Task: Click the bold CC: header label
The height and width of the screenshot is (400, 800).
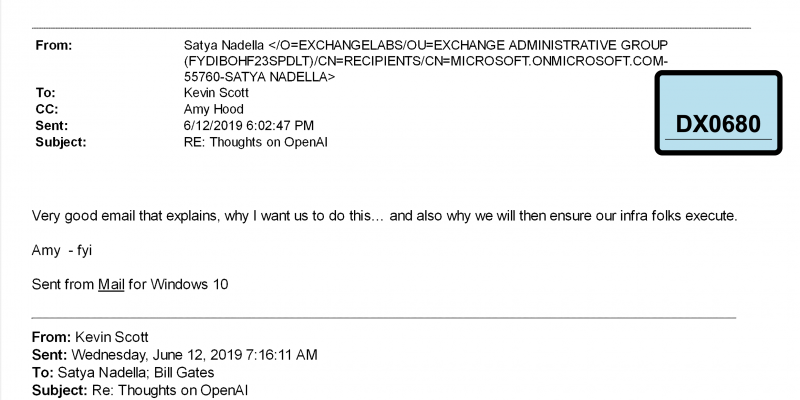Action: (x=46, y=109)
